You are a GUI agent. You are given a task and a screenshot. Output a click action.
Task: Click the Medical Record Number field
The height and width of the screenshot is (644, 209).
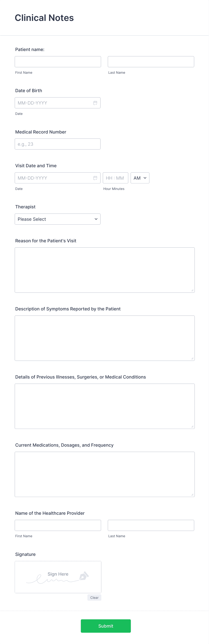pyautogui.click(x=58, y=144)
